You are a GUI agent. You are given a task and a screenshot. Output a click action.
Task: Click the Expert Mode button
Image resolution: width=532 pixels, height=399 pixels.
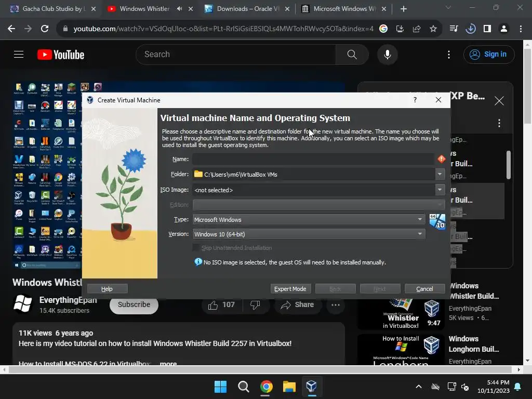point(290,289)
